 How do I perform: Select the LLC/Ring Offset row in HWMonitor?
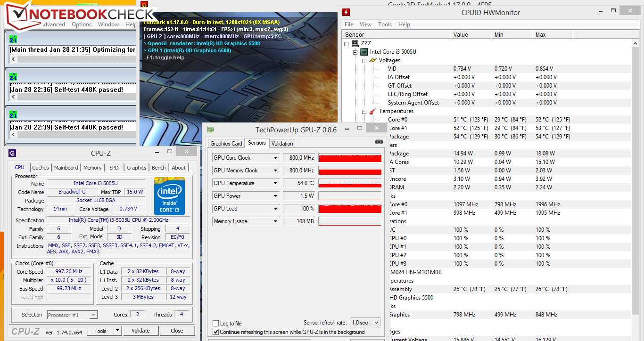click(487, 94)
